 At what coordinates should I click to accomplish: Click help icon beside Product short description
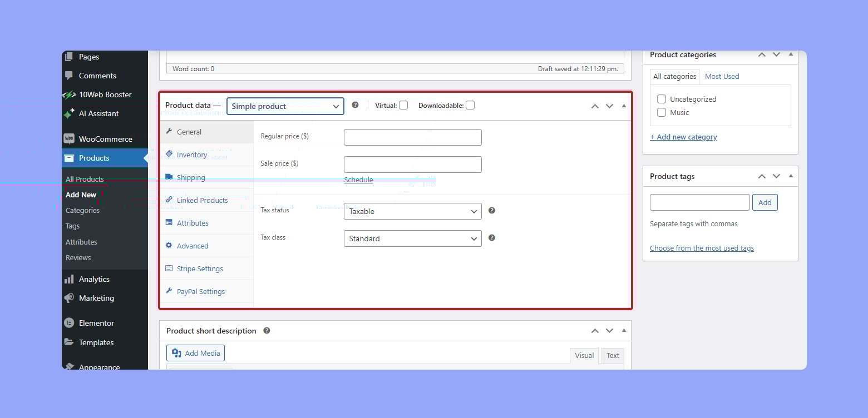click(267, 331)
